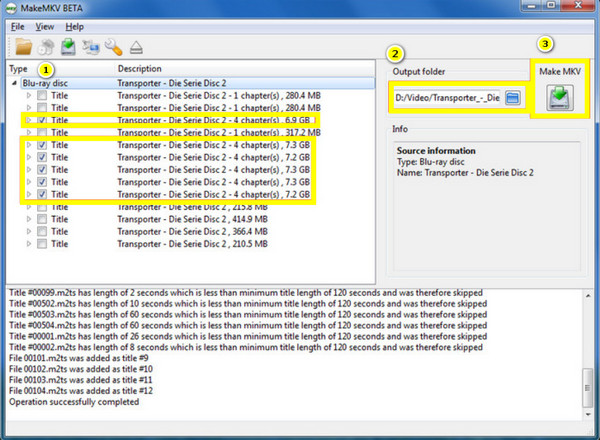Open files using the folder toolbar icon
Image resolution: width=600 pixels, height=440 pixels.
[x=24, y=47]
